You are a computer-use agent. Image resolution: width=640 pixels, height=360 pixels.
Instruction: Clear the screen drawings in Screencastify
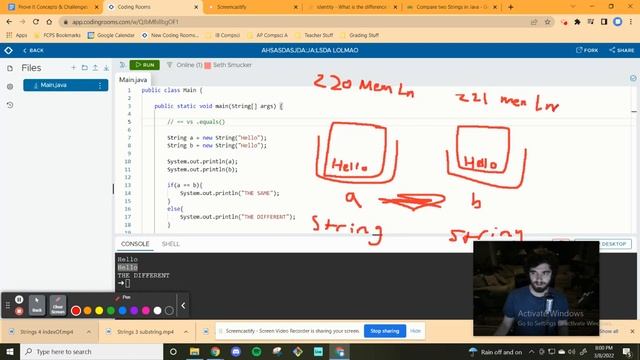point(58,305)
